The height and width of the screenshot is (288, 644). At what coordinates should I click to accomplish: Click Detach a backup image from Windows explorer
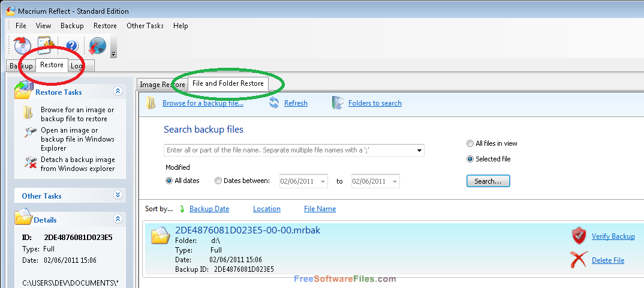tap(77, 164)
